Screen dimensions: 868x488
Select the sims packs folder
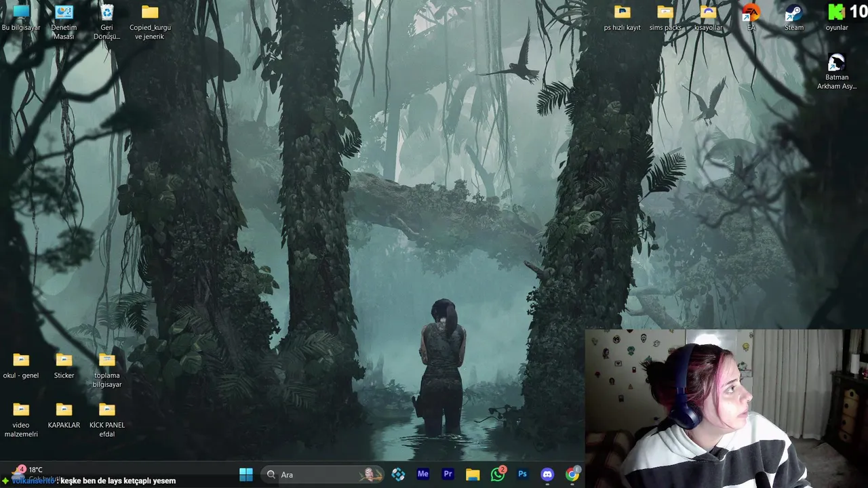665,18
